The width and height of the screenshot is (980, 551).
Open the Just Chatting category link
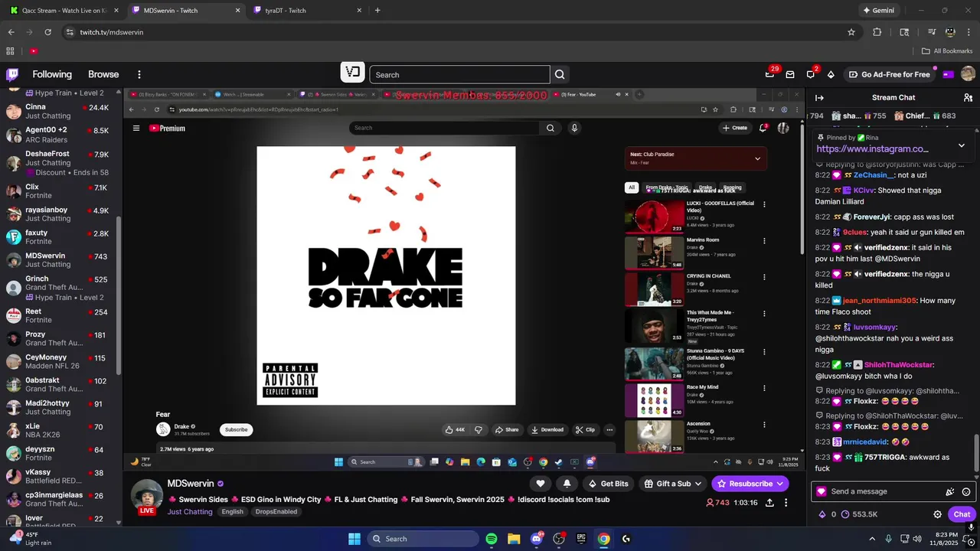(190, 511)
